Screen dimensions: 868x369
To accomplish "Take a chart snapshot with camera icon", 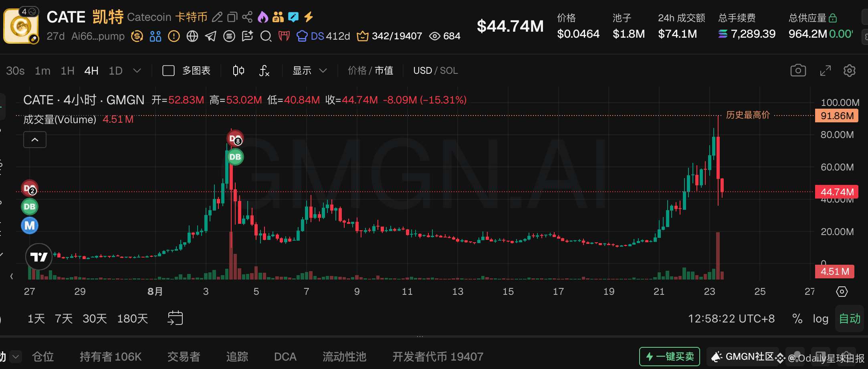I will pyautogui.click(x=798, y=71).
